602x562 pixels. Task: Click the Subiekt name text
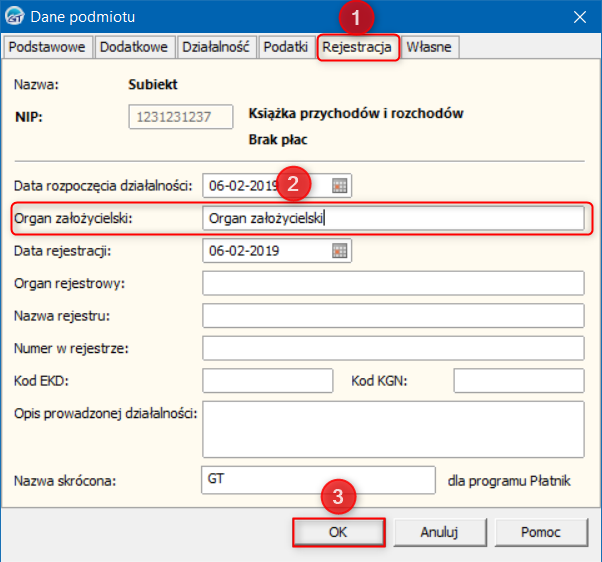[x=153, y=84]
